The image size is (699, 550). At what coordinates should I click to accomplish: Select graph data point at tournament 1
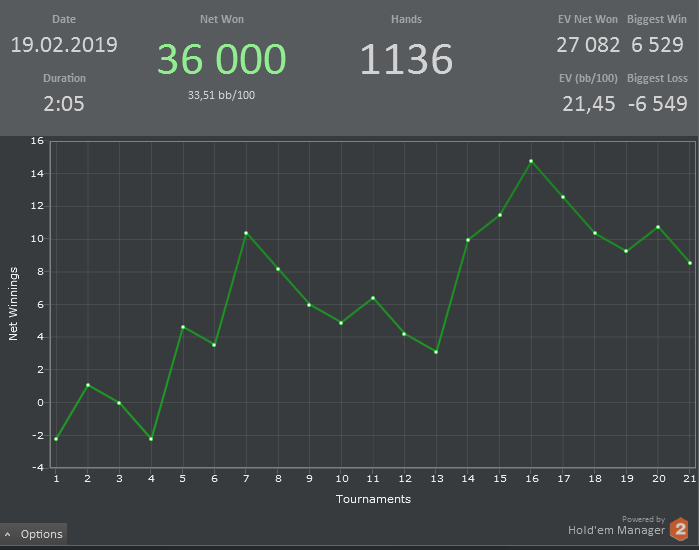tap(56, 439)
